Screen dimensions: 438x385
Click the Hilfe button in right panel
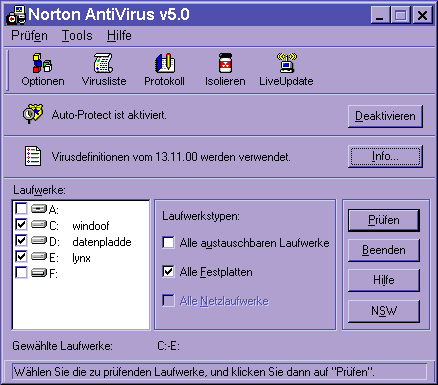384,280
